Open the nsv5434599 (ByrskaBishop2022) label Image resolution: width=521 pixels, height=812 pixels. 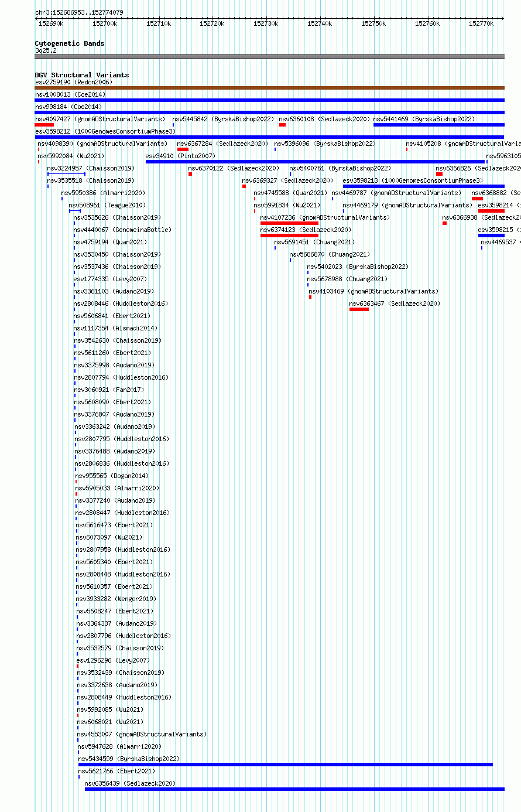pos(129,759)
